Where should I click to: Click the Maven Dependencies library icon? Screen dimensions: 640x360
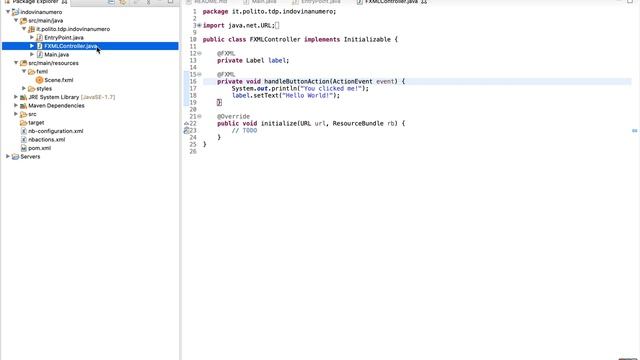click(24, 106)
